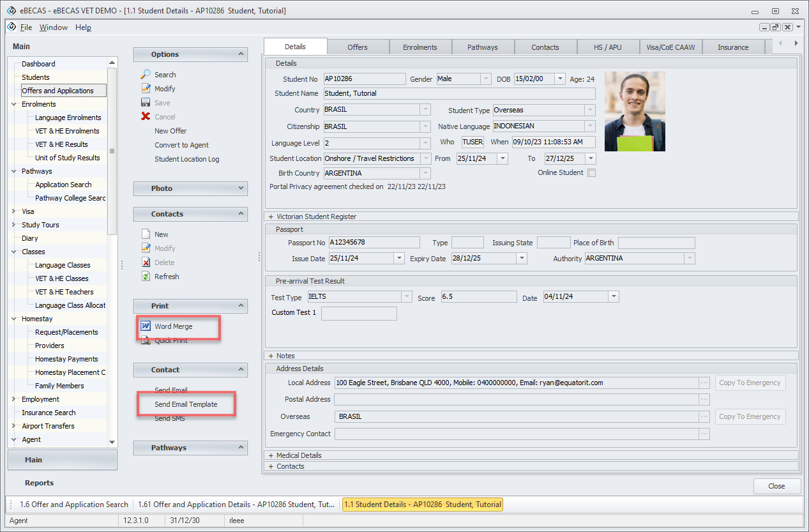
Task: Click the Search magnifier icon in Options
Action: (146, 75)
